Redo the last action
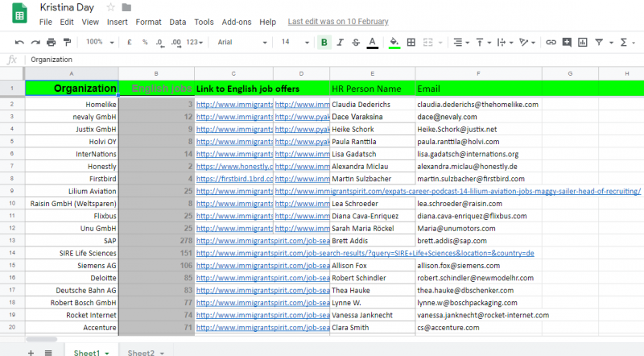Screen dimensions: 644x356 (x=35, y=42)
